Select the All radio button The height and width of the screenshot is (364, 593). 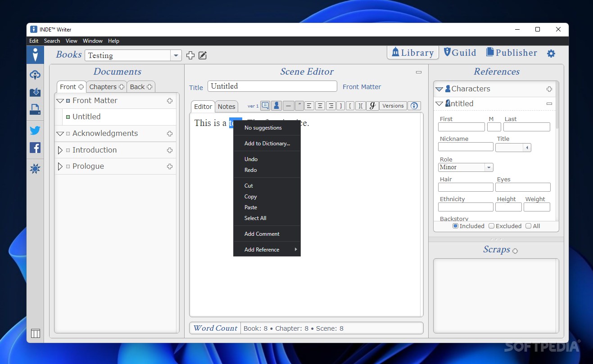point(529,226)
